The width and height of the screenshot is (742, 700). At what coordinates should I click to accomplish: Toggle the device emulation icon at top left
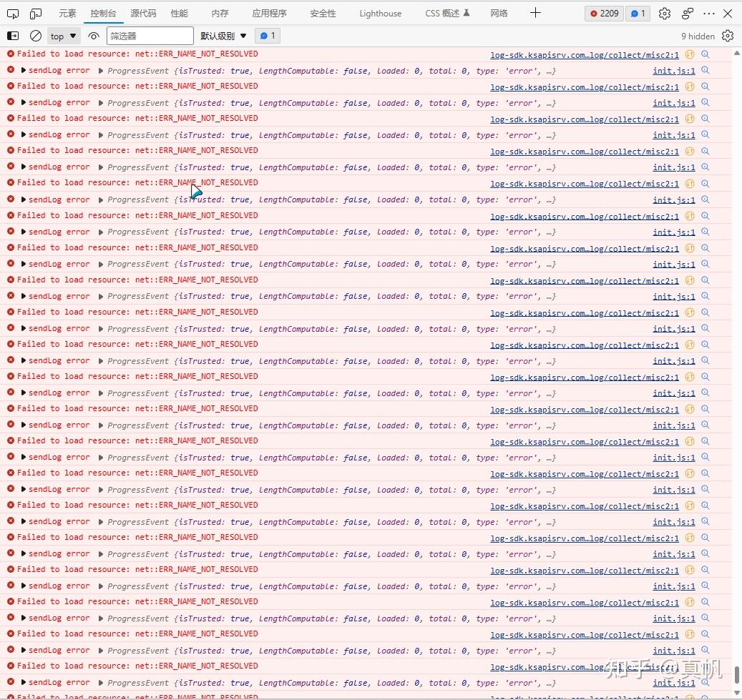click(34, 12)
